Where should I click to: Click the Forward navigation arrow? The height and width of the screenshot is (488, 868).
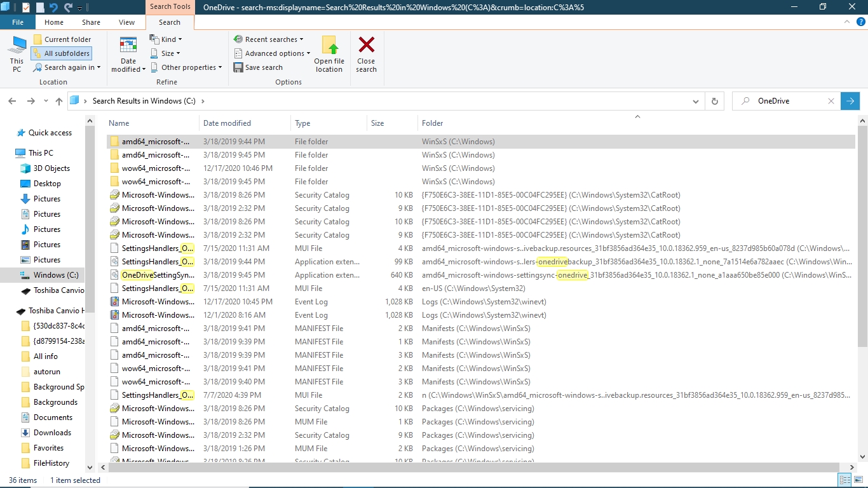click(31, 101)
